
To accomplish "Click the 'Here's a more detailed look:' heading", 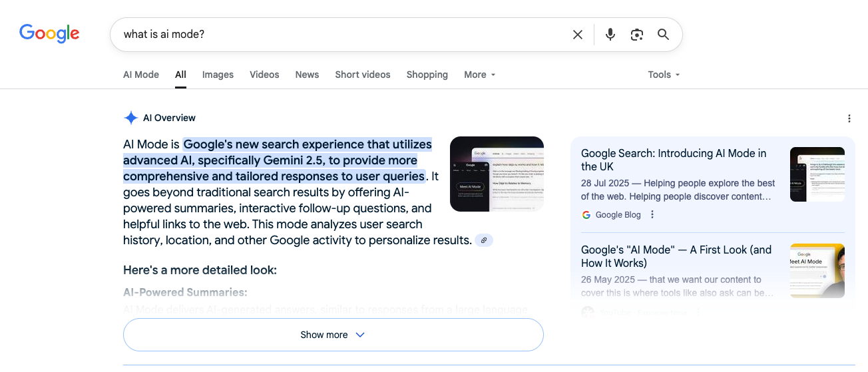I will [x=200, y=270].
